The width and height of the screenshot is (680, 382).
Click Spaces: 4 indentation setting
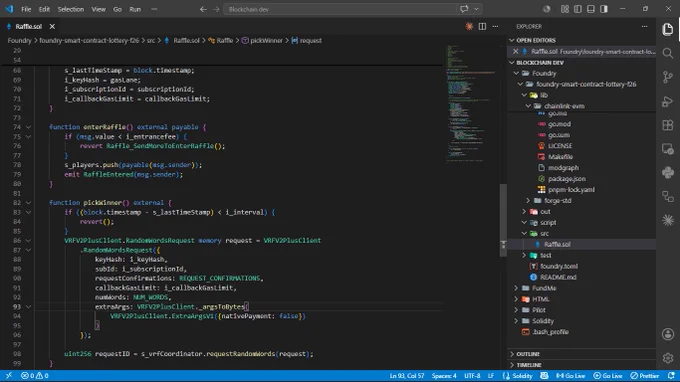444,375
